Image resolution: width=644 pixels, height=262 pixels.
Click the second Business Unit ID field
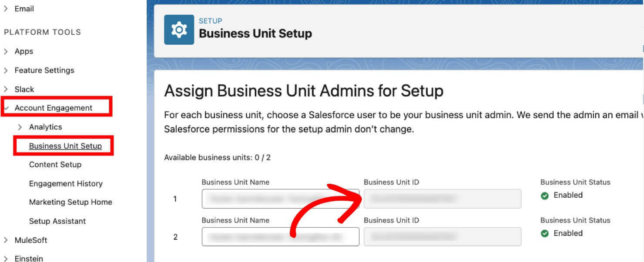click(442, 236)
